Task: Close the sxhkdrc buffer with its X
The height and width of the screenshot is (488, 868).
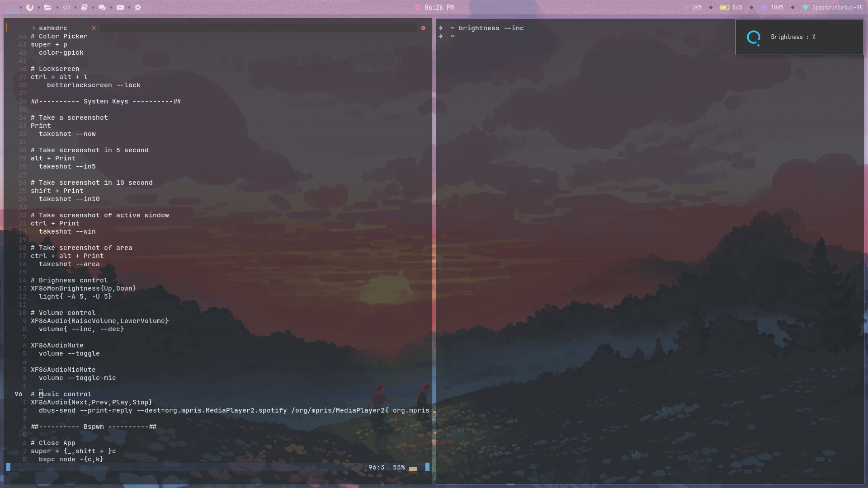Action: [94, 28]
